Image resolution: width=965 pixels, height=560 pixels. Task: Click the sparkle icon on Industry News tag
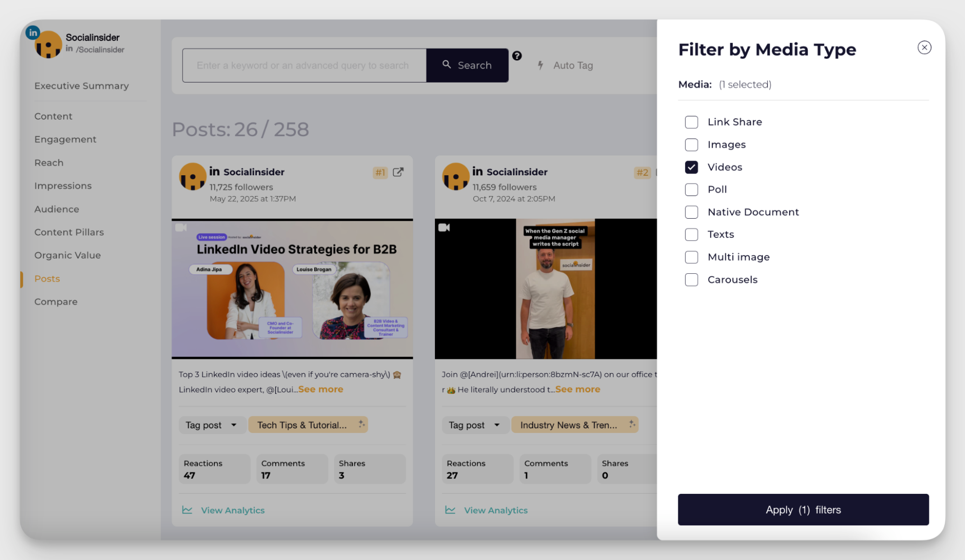632,424
